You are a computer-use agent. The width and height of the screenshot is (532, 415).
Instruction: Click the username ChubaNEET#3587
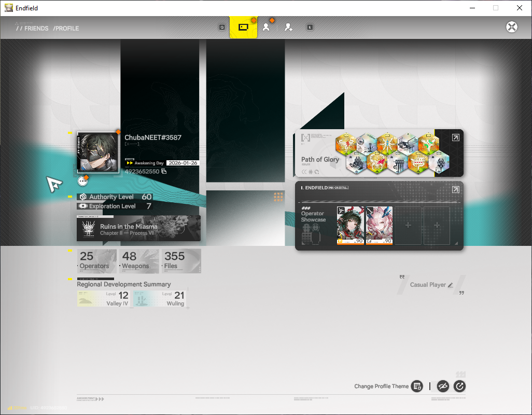point(152,137)
